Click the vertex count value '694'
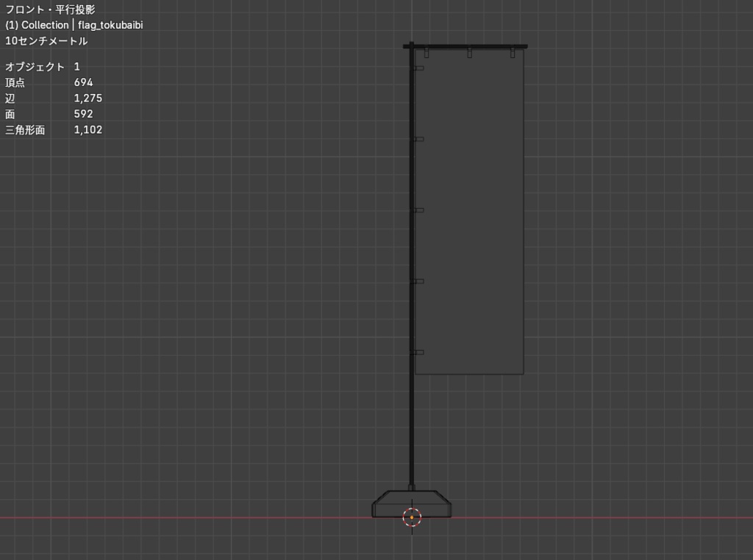This screenshot has width=753, height=560. tap(84, 82)
